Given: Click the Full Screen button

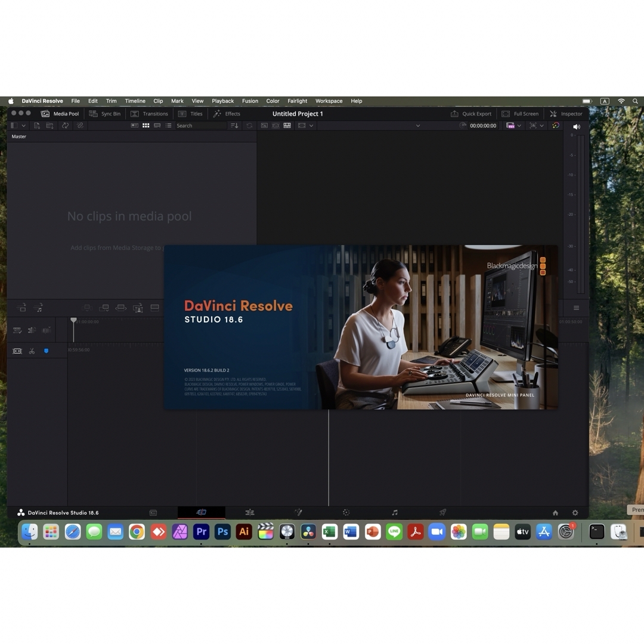Looking at the screenshot, I should click(x=520, y=114).
